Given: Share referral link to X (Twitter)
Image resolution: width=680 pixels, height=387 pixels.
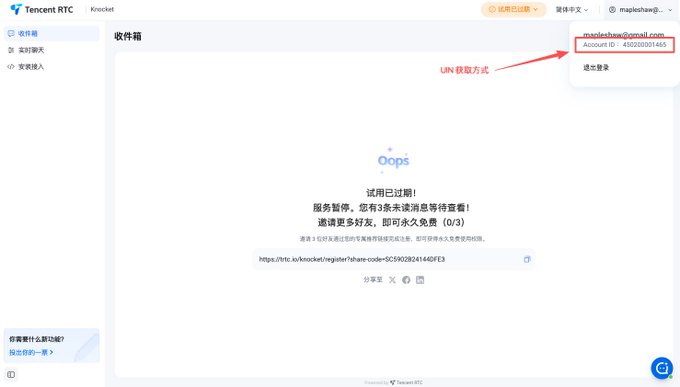Looking at the screenshot, I should 392,280.
